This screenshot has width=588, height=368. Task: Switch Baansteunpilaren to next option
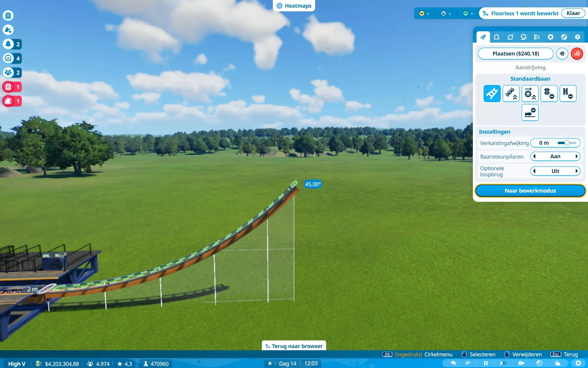576,156
